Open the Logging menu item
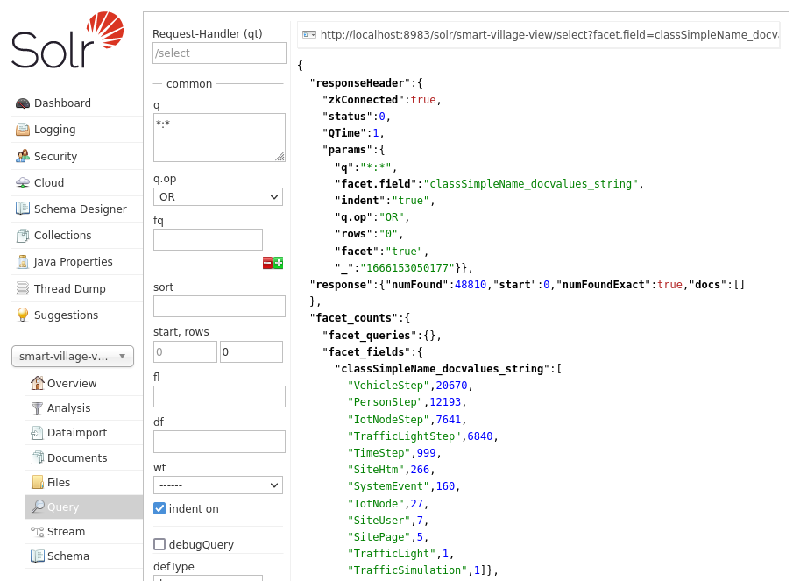This screenshot has height=581, width=800. pyautogui.click(x=55, y=130)
